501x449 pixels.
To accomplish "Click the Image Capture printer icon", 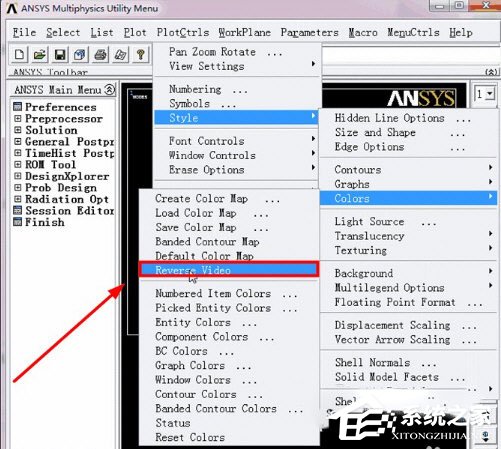I will tap(100, 54).
